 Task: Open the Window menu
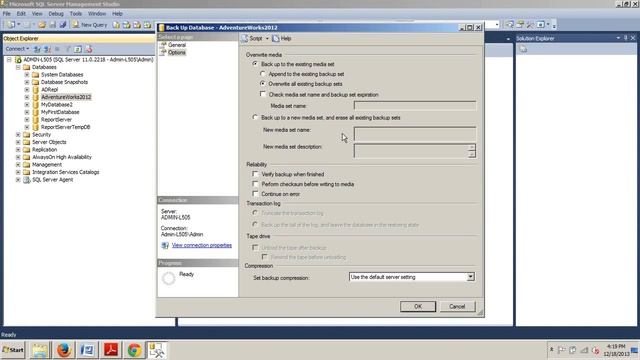(x=97, y=13)
